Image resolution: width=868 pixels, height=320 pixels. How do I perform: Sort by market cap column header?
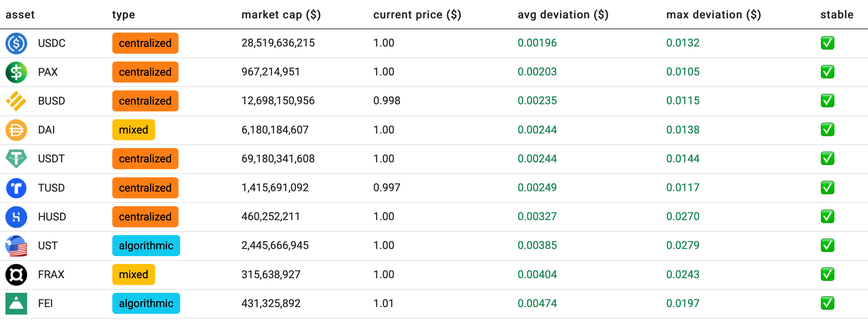point(281,15)
